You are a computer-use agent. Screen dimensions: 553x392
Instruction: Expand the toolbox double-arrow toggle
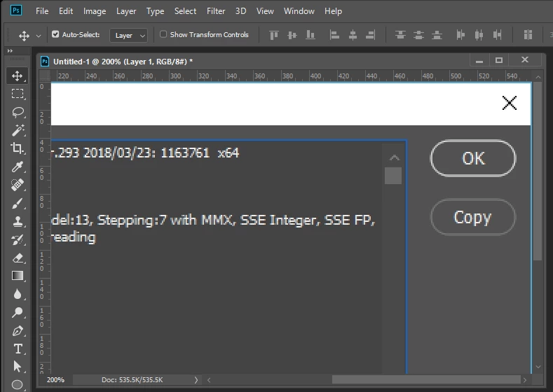[10, 50]
